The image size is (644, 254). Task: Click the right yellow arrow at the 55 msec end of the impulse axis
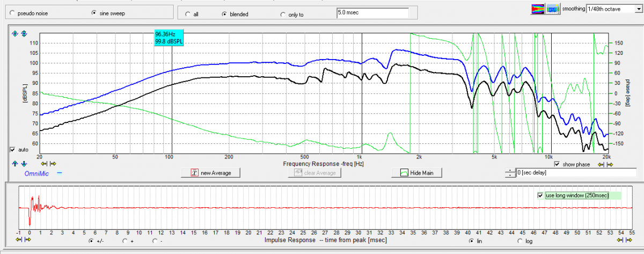(630, 240)
